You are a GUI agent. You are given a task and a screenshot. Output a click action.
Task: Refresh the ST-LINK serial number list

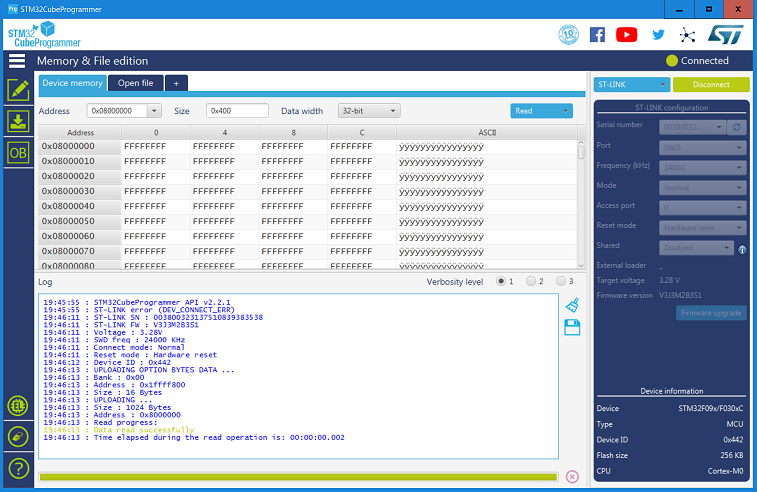click(x=737, y=127)
